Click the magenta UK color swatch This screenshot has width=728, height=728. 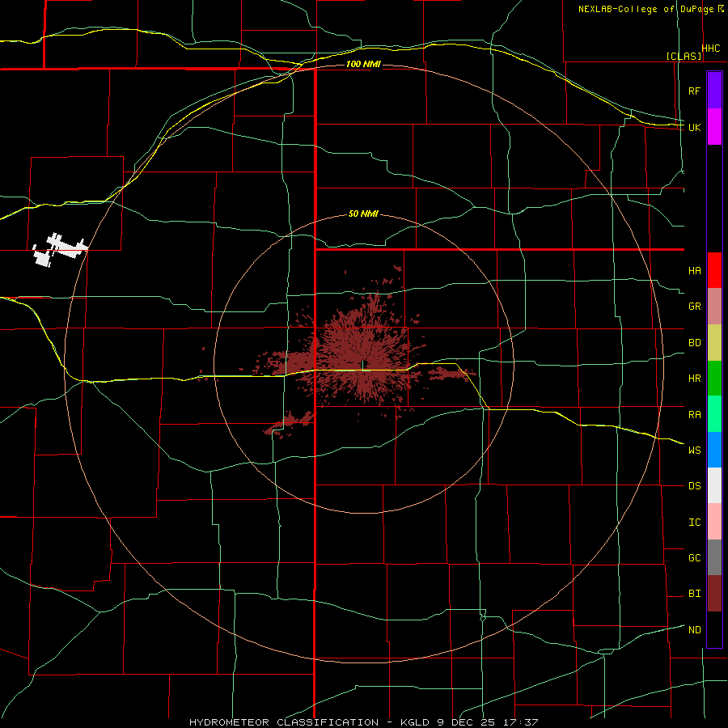pos(714,127)
